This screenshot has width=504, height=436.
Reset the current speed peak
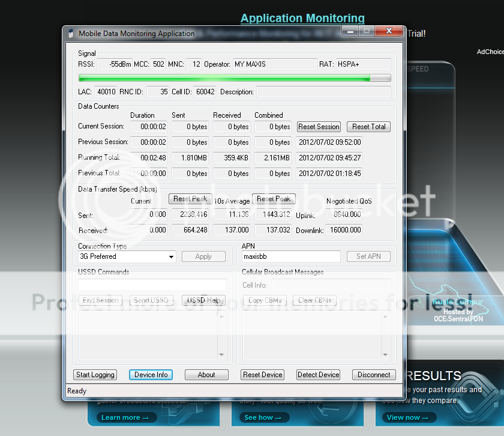pyautogui.click(x=190, y=199)
